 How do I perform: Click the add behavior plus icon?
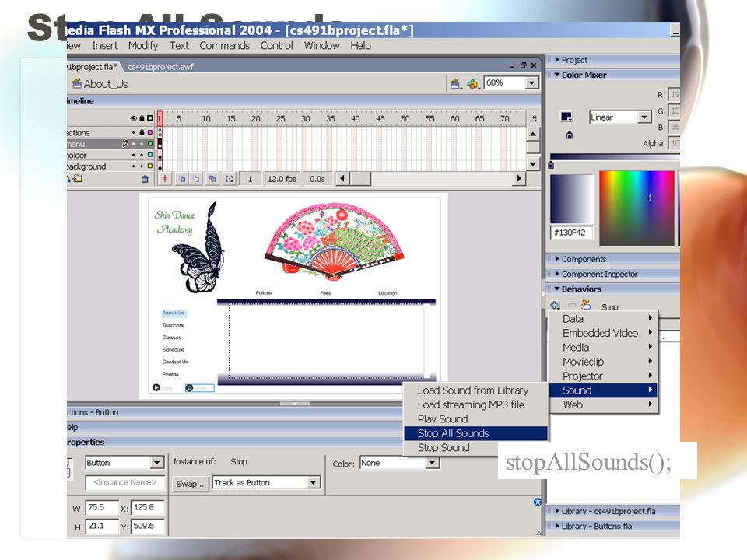(555, 305)
